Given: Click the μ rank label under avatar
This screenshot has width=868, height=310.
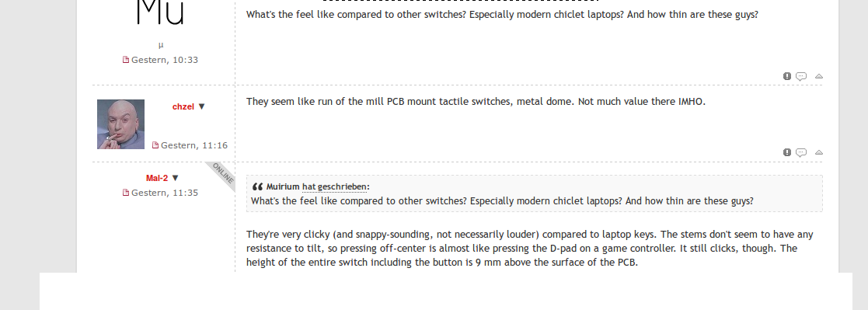Looking at the screenshot, I should click(161, 45).
